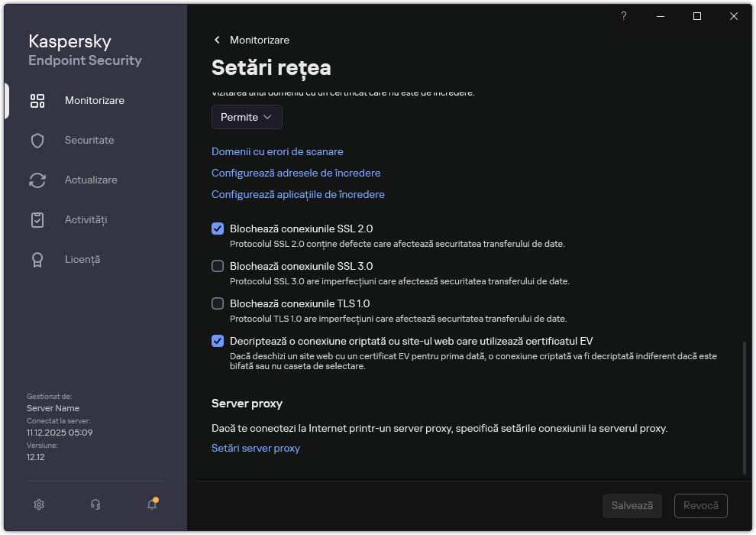The image size is (756, 535).
Task: Open Setări server proxy link
Action: click(255, 448)
